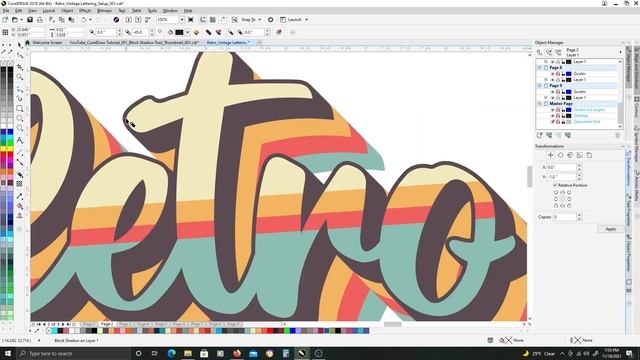Expand the Open file dropdown arrow
Viewport: 640px width, 360px height.
(x=21, y=20)
